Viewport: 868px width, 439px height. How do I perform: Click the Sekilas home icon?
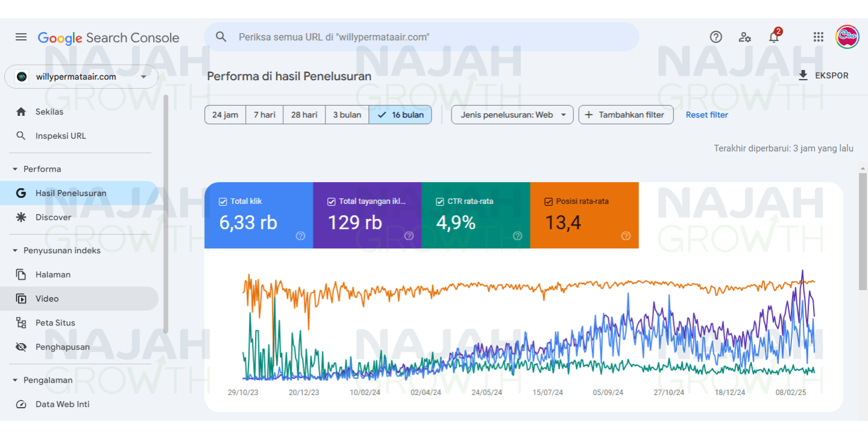pyautogui.click(x=21, y=112)
